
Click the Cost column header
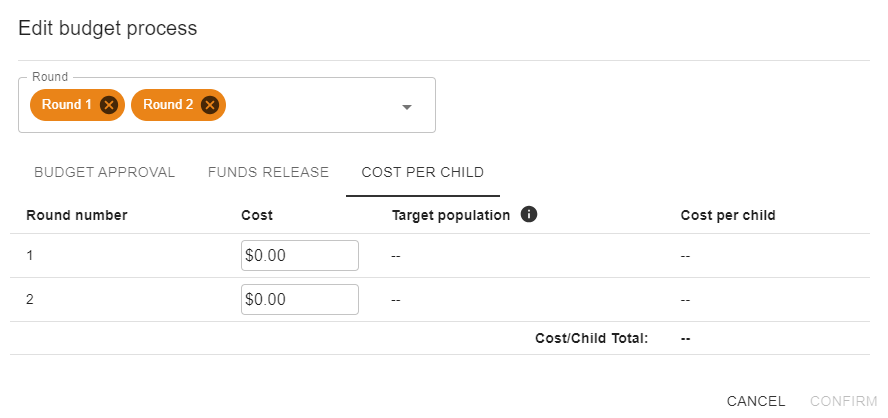(x=257, y=215)
